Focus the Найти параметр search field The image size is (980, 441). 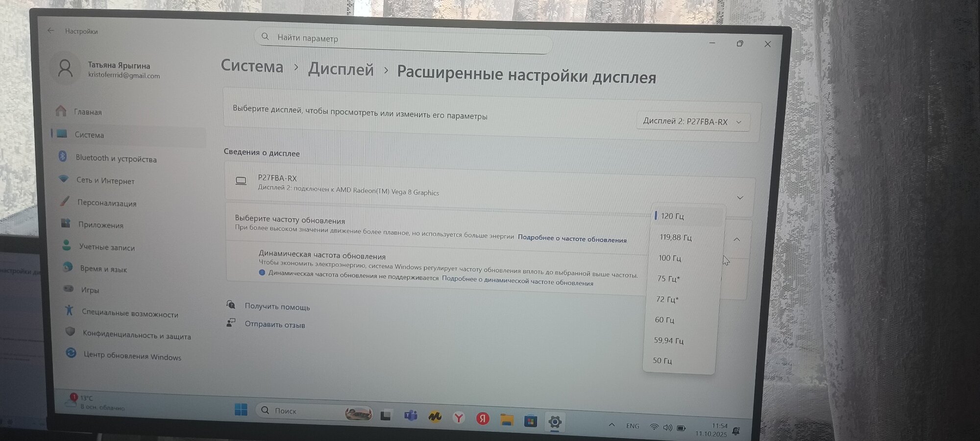tap(404, 41)
